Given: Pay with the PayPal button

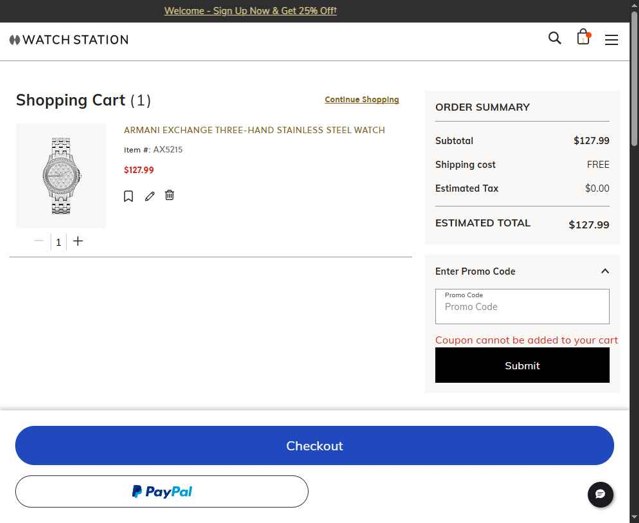Looking at the screenshot, I should pos(162,492).
